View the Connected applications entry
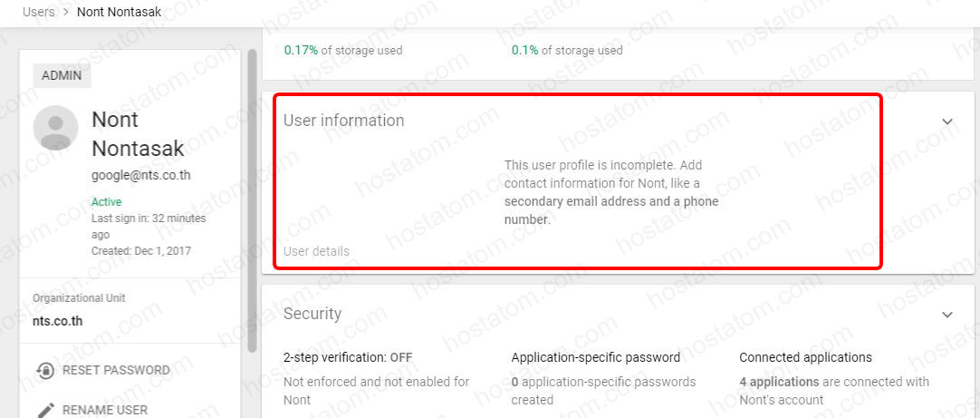This screenshot has width=980, height=418. [x=805, y=357]
